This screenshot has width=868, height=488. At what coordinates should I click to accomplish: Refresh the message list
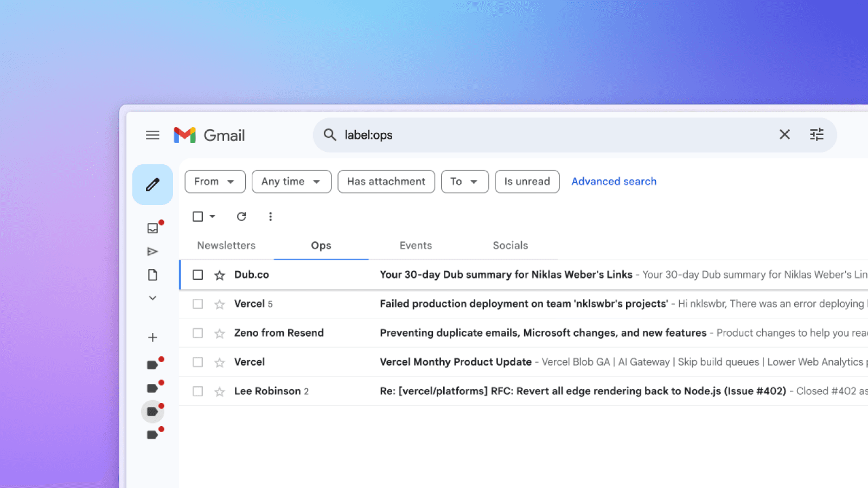(x=241, y=216)
